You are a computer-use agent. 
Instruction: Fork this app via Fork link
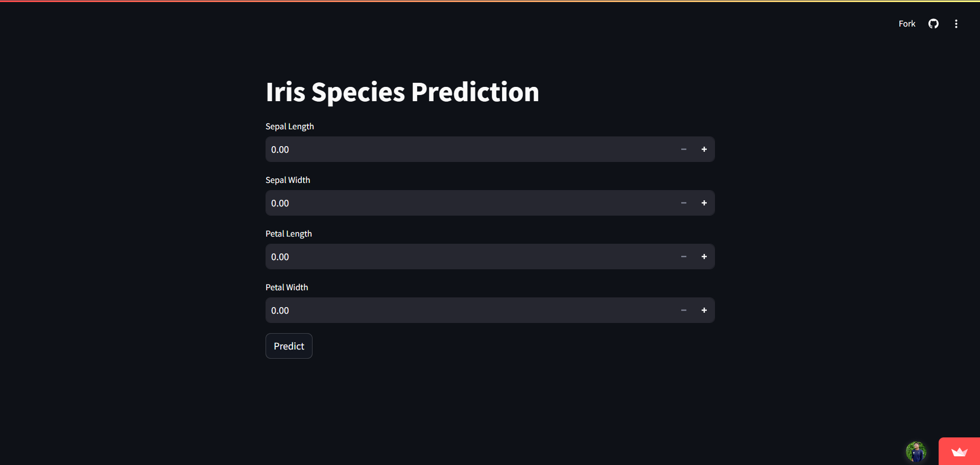click(x=907, y=24)
